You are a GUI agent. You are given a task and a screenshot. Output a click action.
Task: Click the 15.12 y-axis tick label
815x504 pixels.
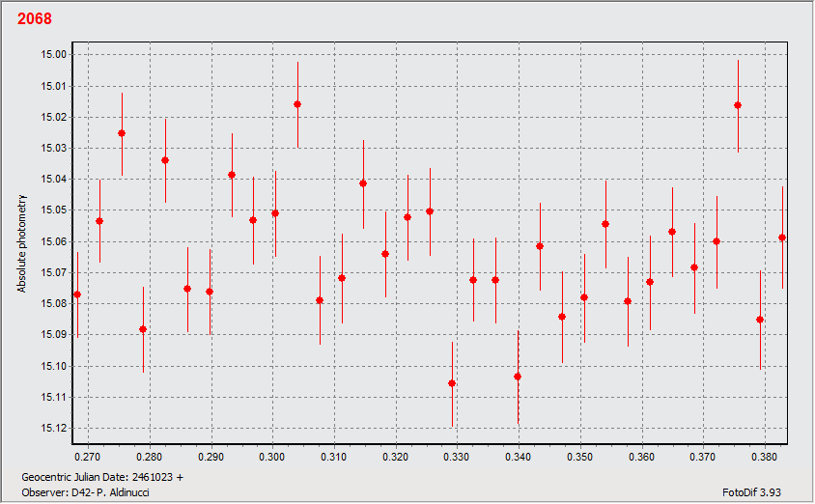coord(55,429)
